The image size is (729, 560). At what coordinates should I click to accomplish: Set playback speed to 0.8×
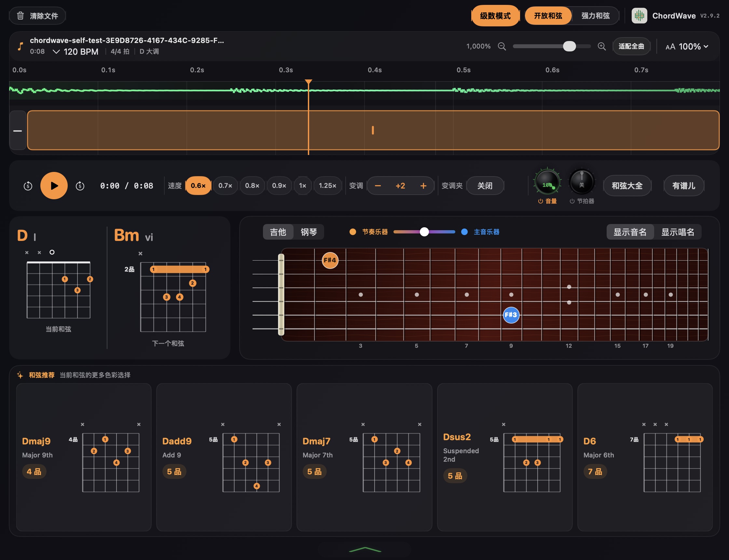coord(252,186)
